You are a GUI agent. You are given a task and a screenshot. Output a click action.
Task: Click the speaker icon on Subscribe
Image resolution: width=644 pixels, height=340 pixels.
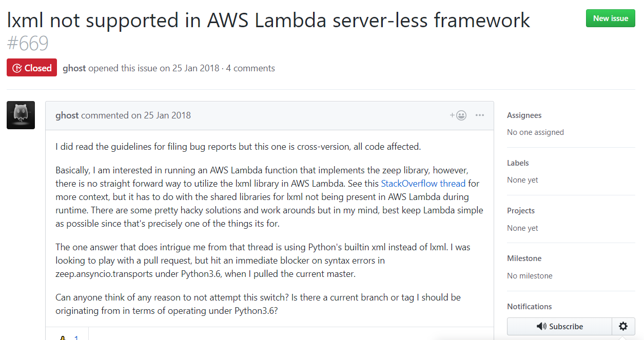[541, 326]
